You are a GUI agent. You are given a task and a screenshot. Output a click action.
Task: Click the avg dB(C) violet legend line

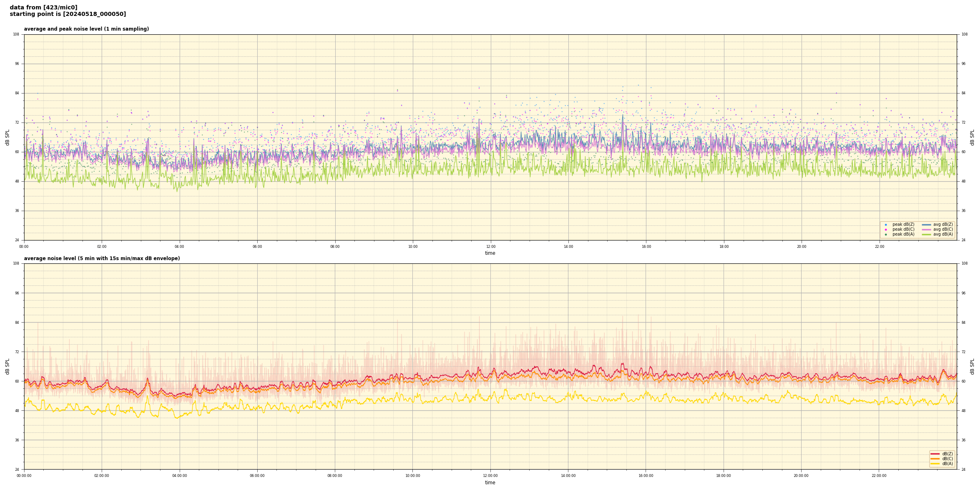927,229
